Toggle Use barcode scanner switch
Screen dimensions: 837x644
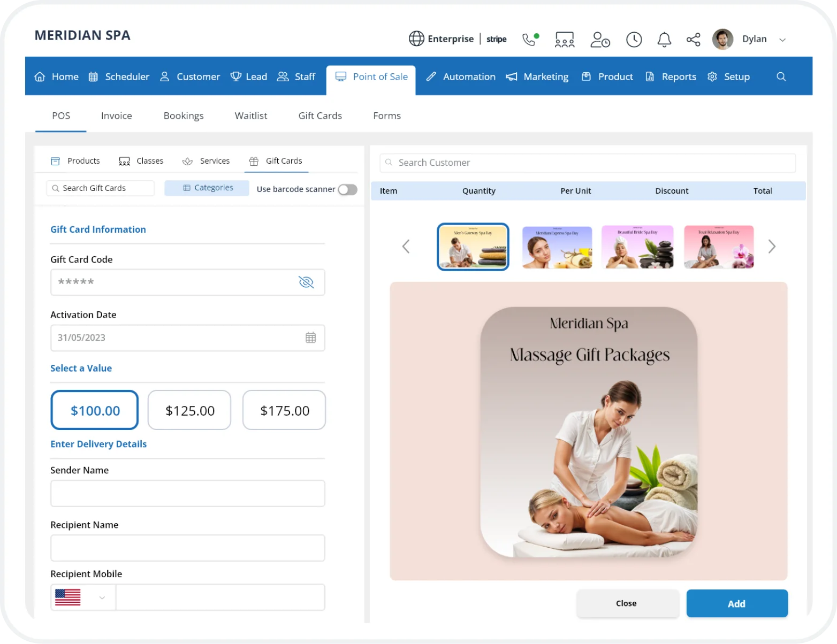348,189
